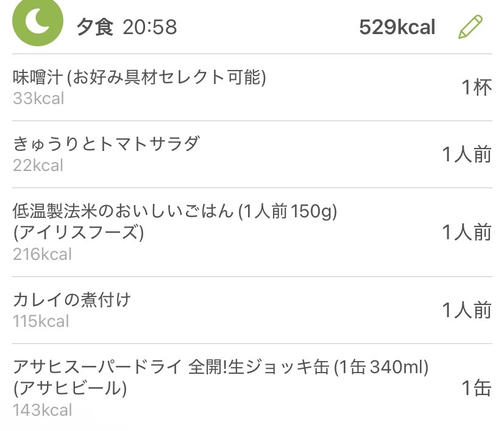This screenshot has width=504, height=431.
Task: Open 低温製法米のおいしいごはん entry
Action: [x=175, y=212]
